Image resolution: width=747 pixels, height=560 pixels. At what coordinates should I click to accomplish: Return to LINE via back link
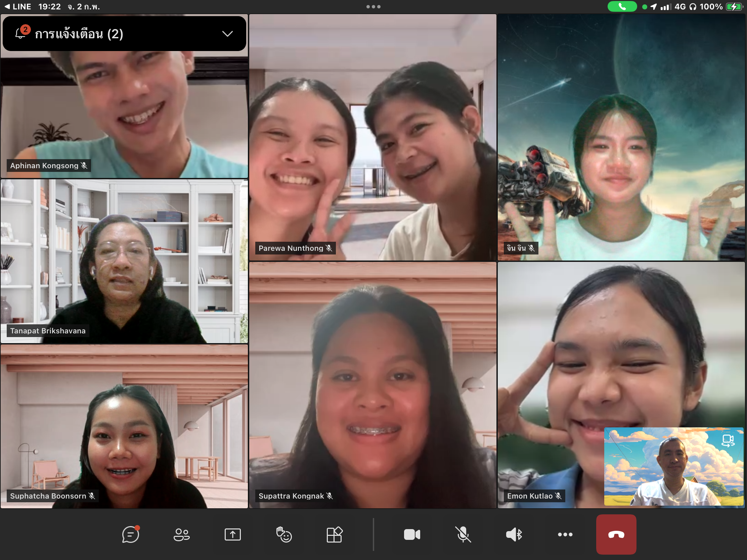pos(17,7)
